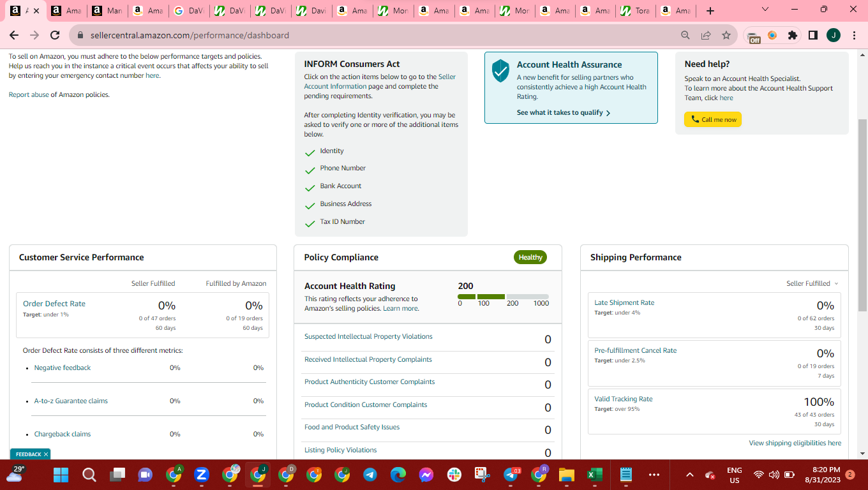Image resolution: width=868 pixels, height=490 pixels.
Task: Open the weather widget showing 29°
Action: tap(15, 473)
